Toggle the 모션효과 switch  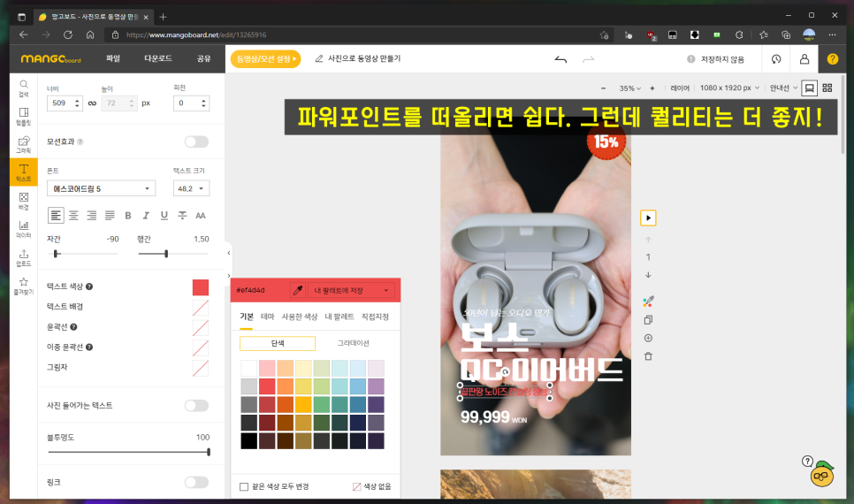[196, 141]
